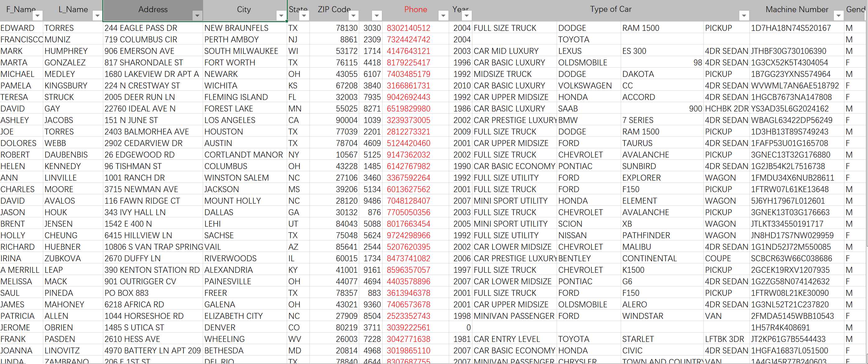Select the address PO BOX 883
868x364 pixels.
click(x=153, y=293)
